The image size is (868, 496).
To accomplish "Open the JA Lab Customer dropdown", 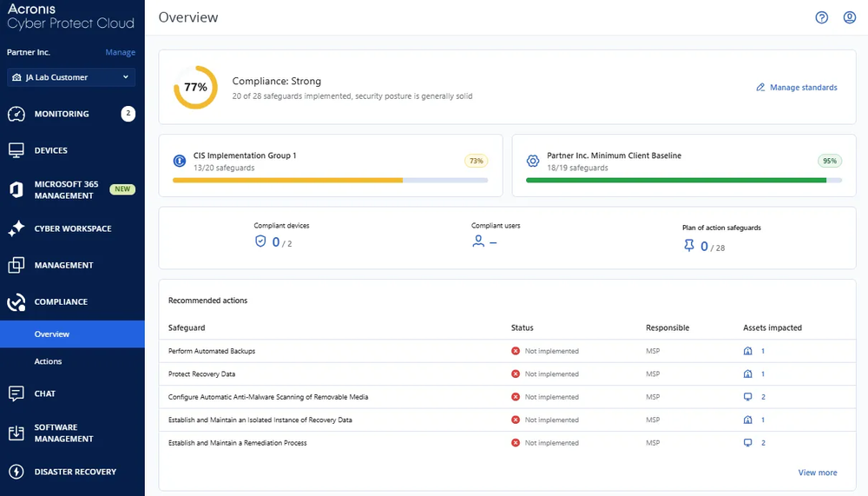I will click(x=71, y=77).
